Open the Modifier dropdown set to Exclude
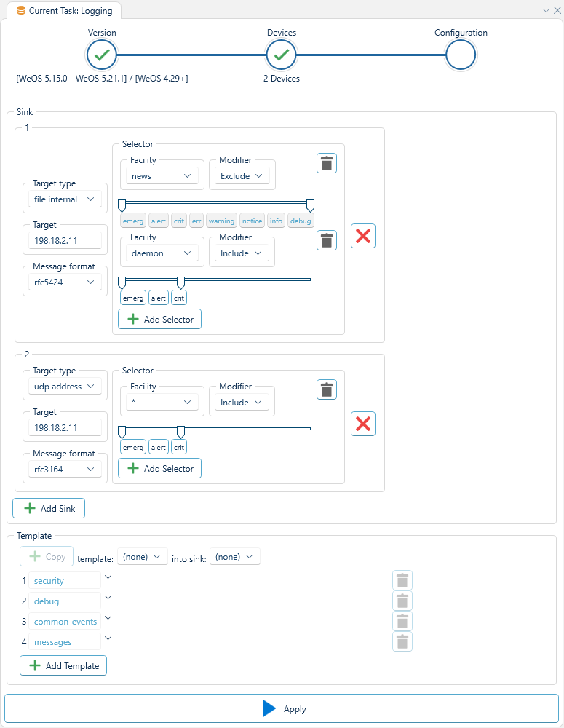 242,175
